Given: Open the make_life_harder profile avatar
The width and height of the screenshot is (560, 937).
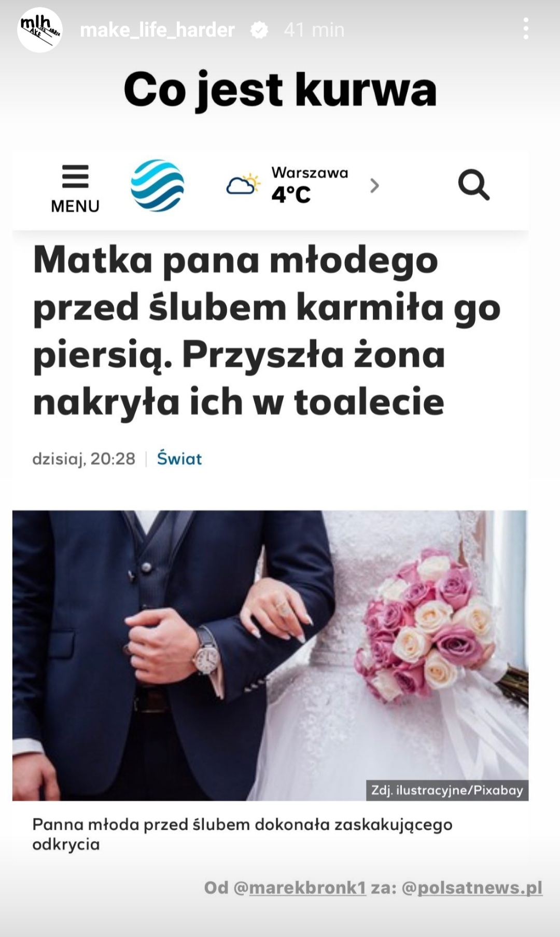Looking at the screenshot, I should point(40,30).
